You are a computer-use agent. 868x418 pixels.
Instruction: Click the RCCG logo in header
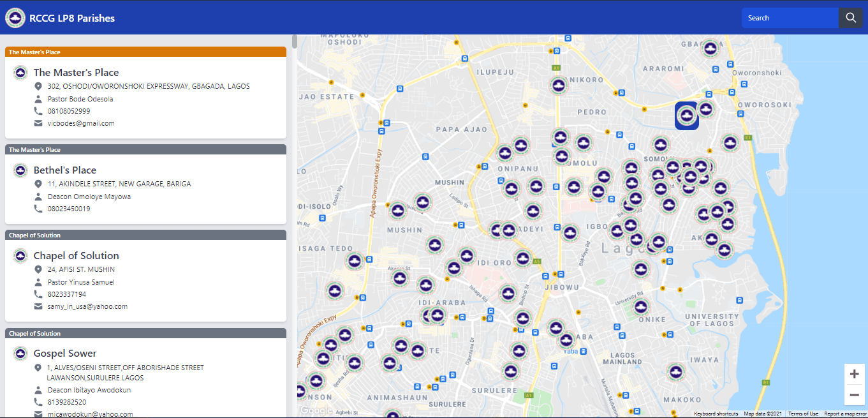(15, 18)
